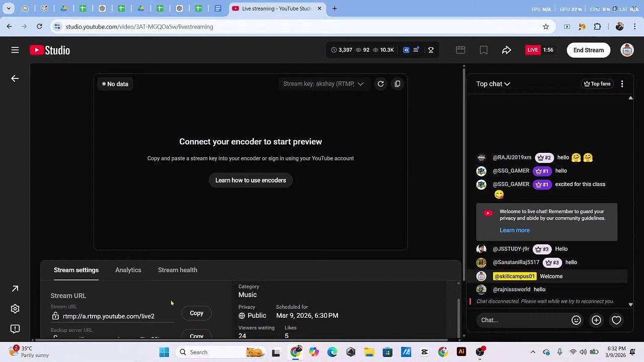Switch to the Stream health tab
The height and width of the screenshot is (362, 644).
pyautogui.click(x=178, y=270)
